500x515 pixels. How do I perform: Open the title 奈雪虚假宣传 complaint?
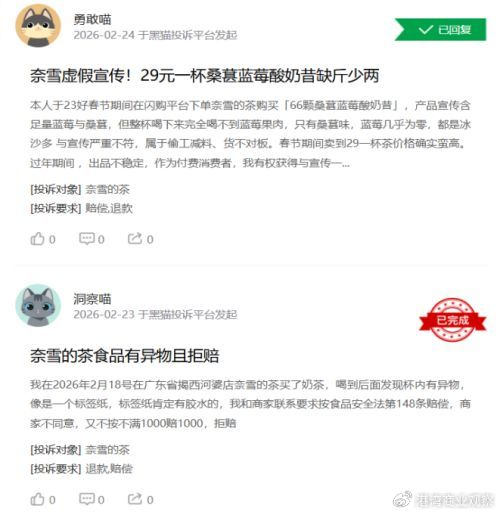click(x=205, y=76)
